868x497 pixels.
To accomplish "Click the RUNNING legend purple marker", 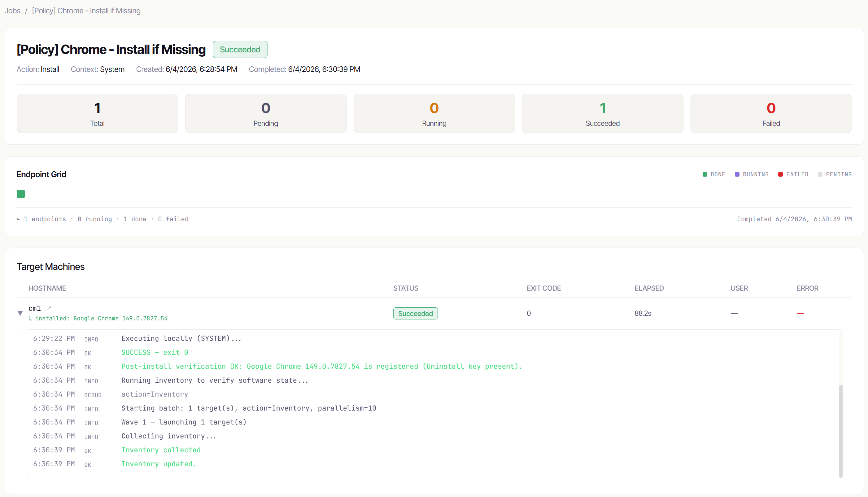I will point(737,174).
